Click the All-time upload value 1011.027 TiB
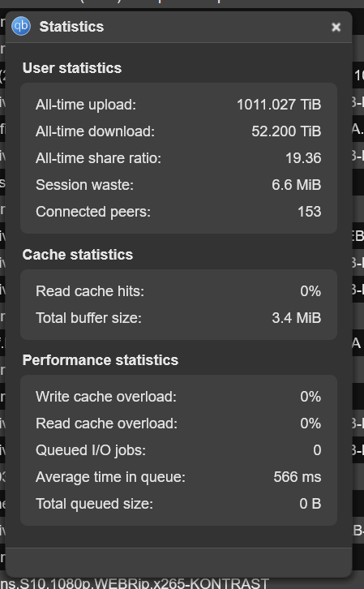The image size is (364, 589). click(279, 105)
